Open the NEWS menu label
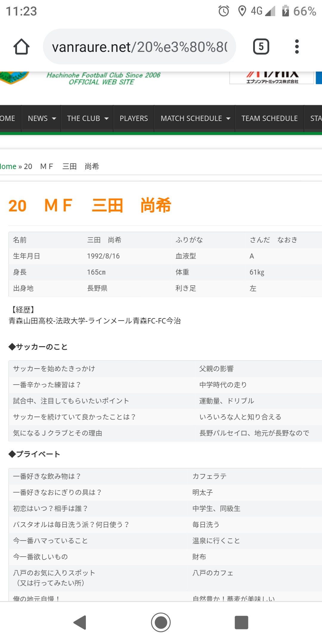The image size is (322, 644). pyautogui.click(x=38, y=118)
